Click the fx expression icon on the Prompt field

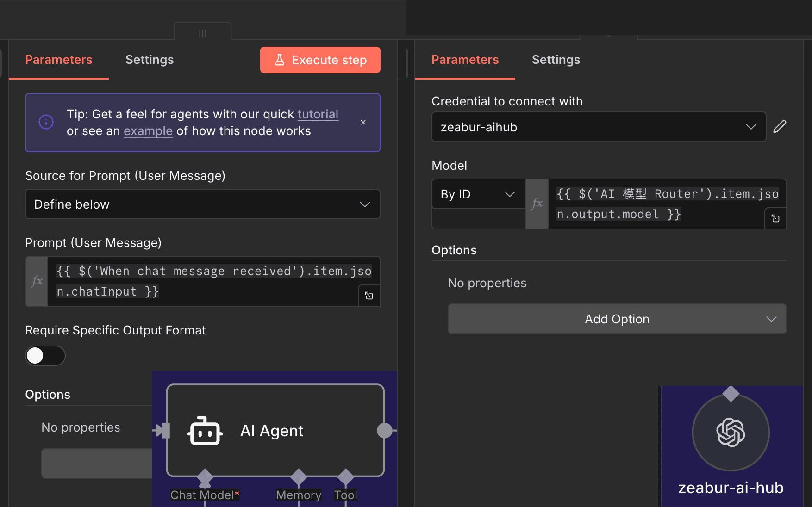tap(37, 281)
